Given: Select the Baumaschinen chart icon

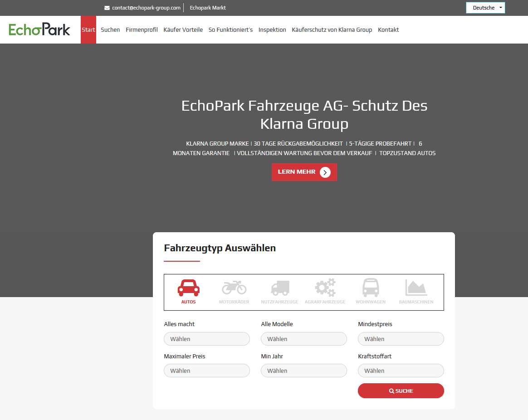Looking at the screenshot, I should click(416, 288).
